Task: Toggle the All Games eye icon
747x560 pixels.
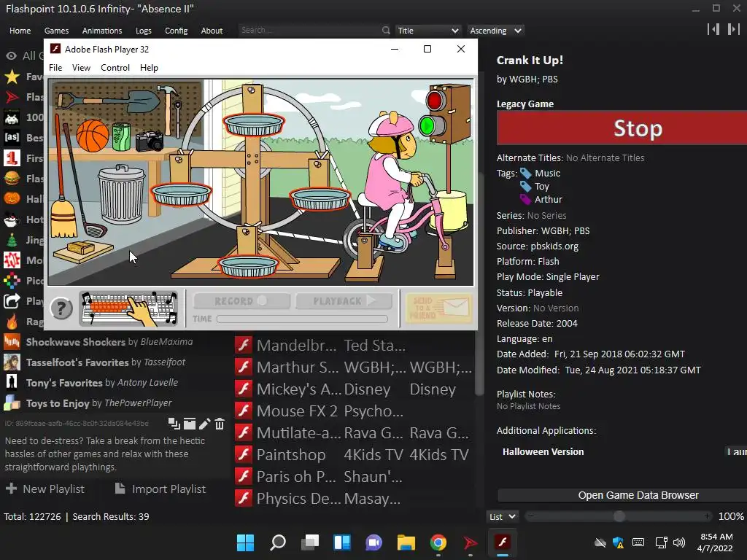Action: pyautogui.click(x=12, y=56)
